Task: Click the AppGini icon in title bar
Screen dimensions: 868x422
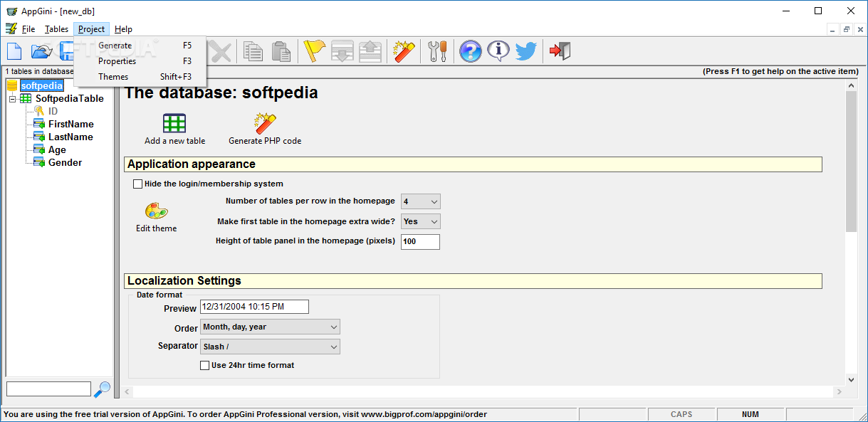Action: click(11, 11)
